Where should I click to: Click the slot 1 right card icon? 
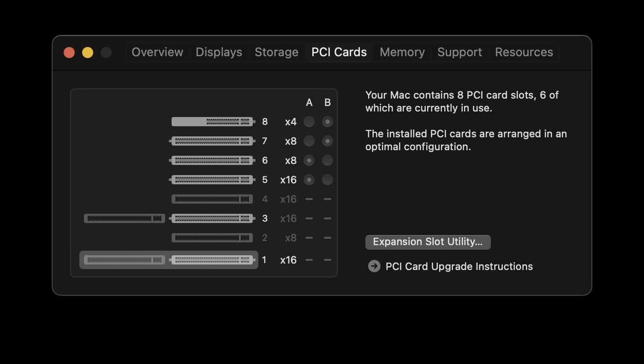click(x=212, y=260)
